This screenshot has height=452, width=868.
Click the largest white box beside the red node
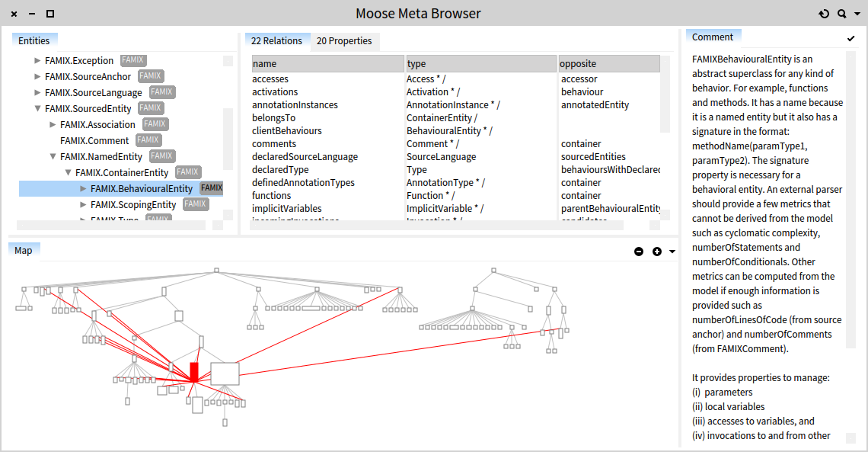coord(225,374)
